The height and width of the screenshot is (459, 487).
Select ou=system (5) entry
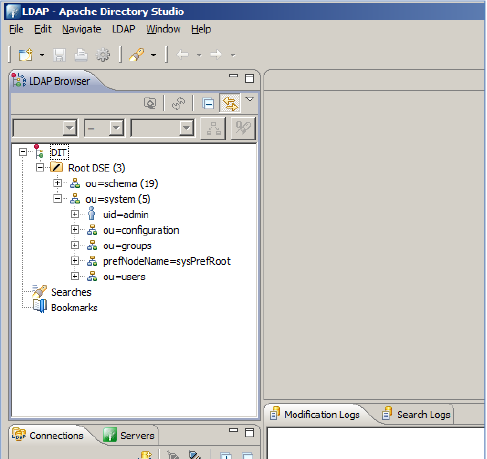pyautogui.click(x=118, y=199)
